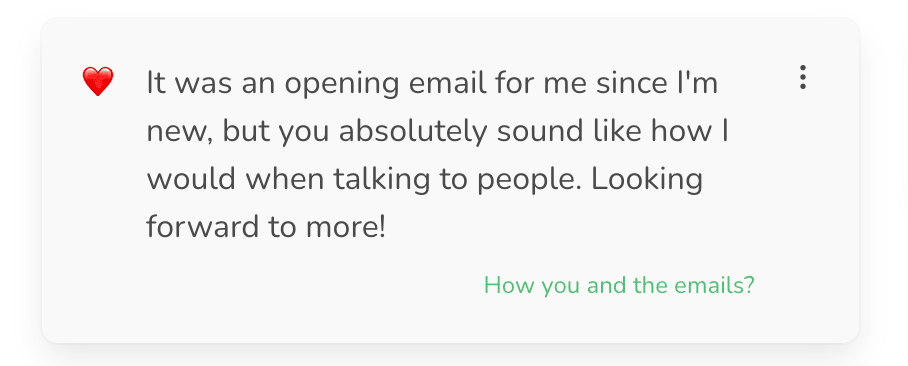Click the phrase 'since I'm' on first line
Image resolution: width=908 pixels, height=366 pixels.
tap(657, 84)
